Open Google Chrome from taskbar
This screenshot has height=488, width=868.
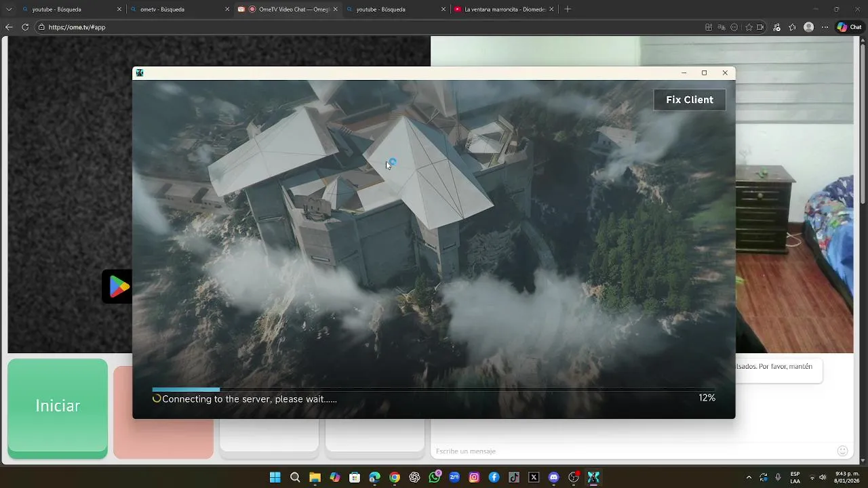(395, 477)
